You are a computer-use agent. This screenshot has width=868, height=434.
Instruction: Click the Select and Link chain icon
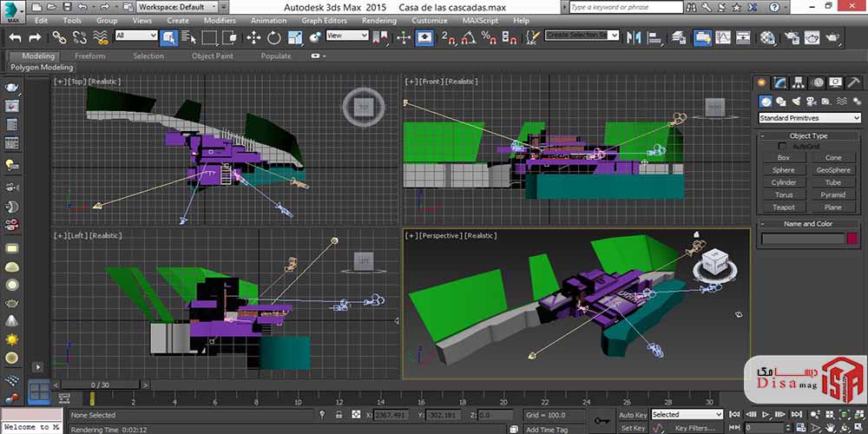[58, 37]
